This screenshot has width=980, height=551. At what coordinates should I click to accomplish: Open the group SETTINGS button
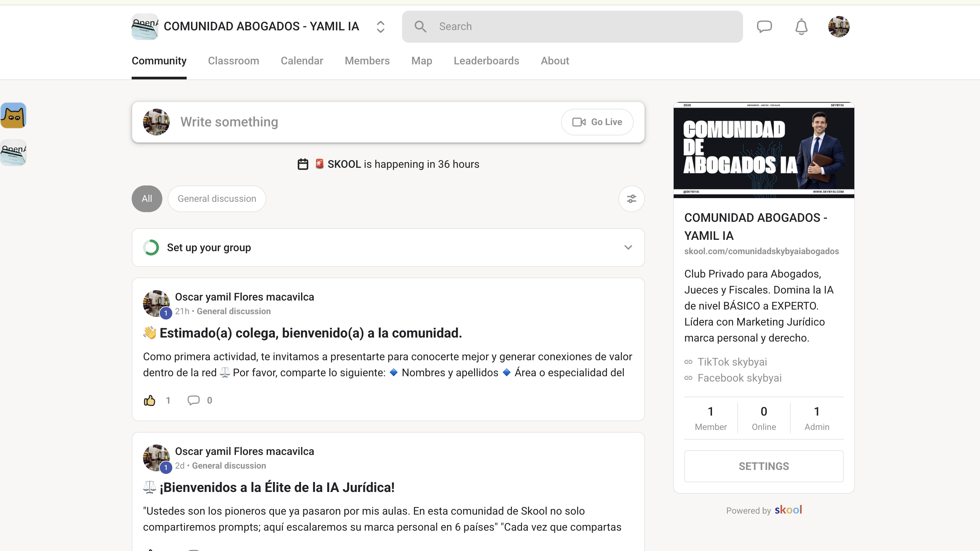point(764,466)
